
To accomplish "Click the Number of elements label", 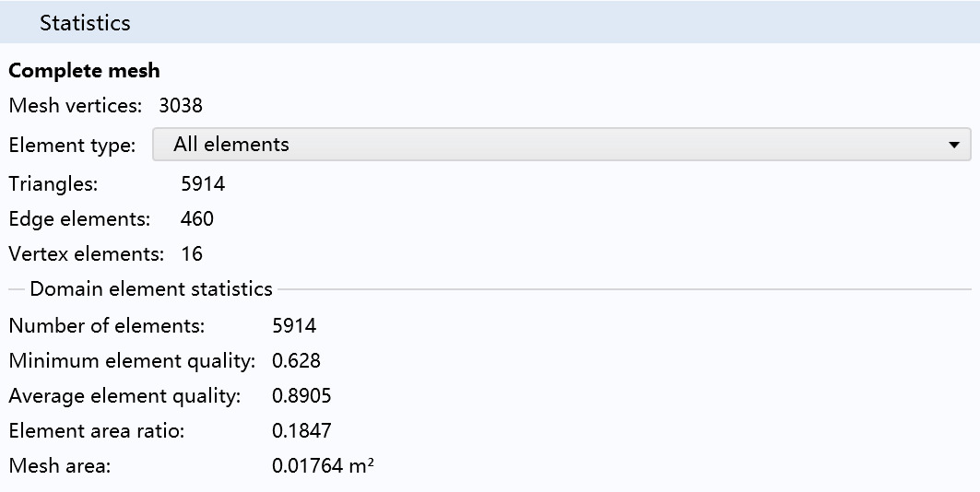I will pyautogui.click(x=107, y=326).
